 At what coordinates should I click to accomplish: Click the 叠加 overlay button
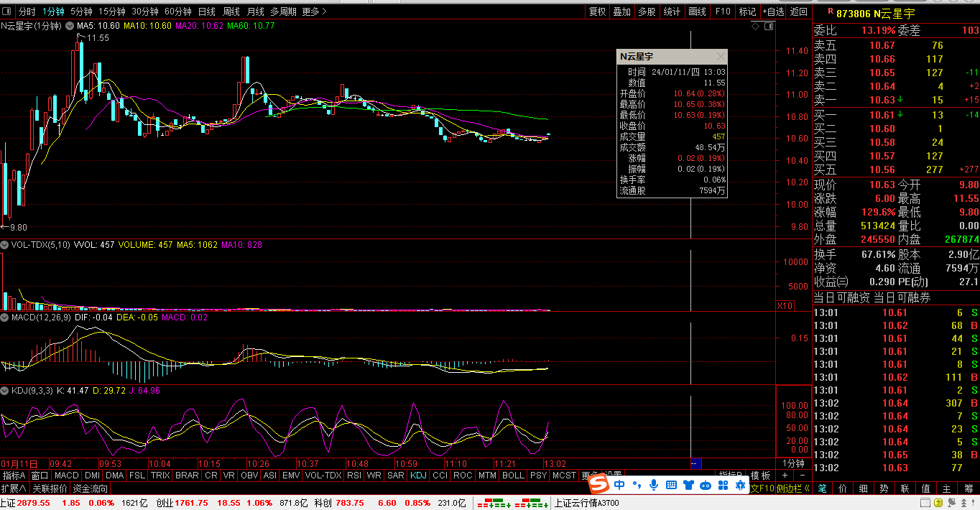click(622, 11)
